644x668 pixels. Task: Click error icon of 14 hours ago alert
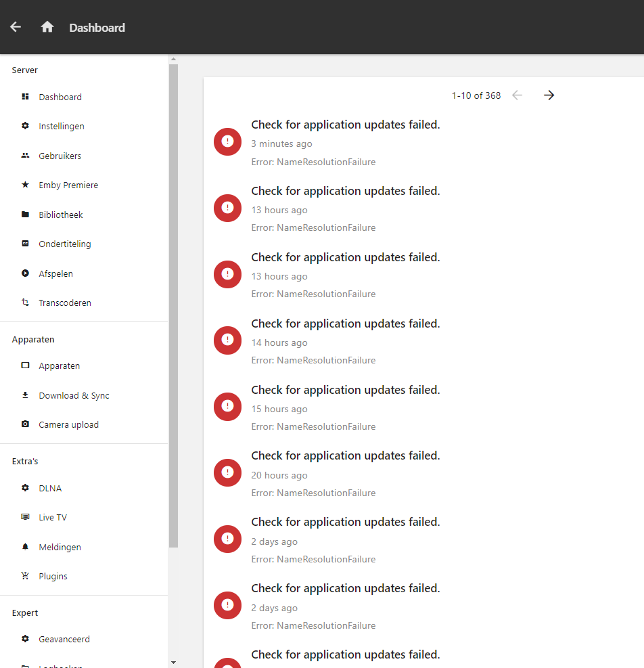click(227, 340)
